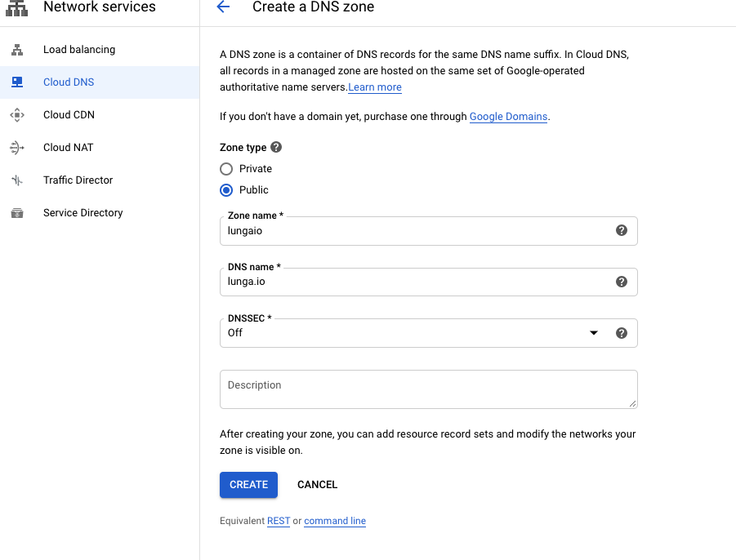Open Service Directory from the sidebar

pos(100,213)
